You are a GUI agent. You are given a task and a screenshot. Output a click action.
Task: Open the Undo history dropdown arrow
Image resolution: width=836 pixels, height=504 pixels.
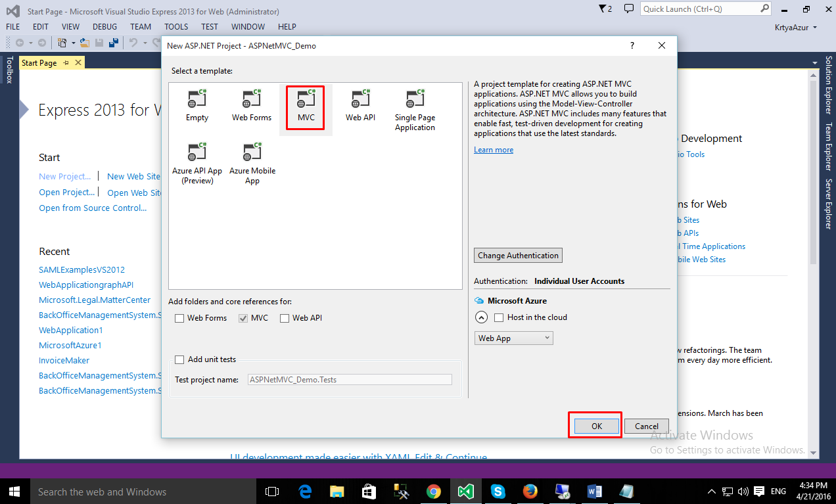(144, 43)
